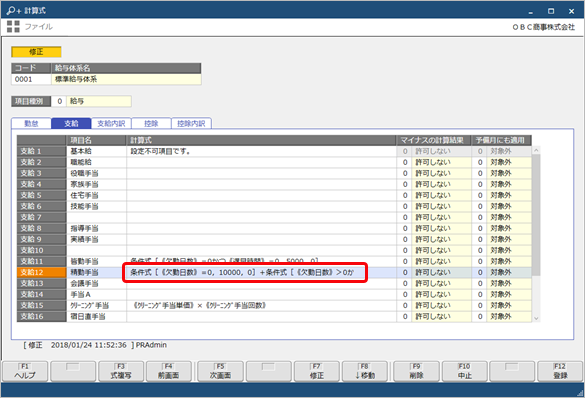This screenshot has height=398, width=585.
Task: Click the F3 式複写 button
Action: (121, 371)
